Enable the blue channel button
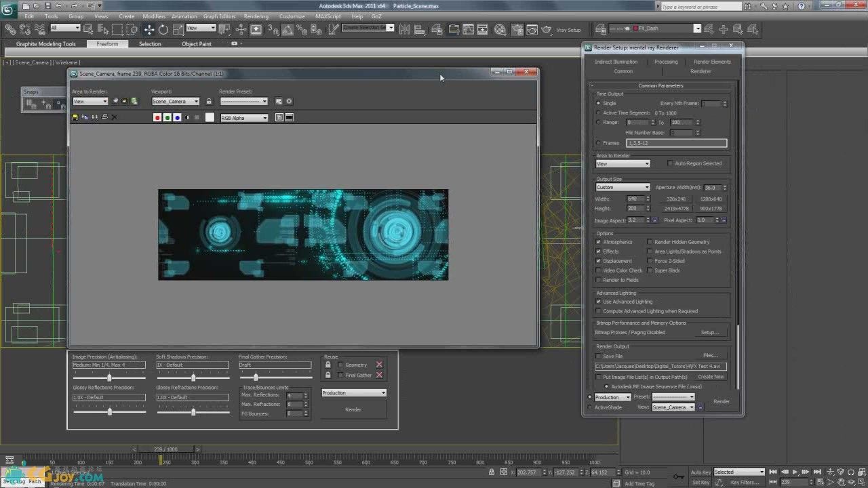Image resolution: width=868 pixels, height=488 pixels. click(x=178, y=117)
